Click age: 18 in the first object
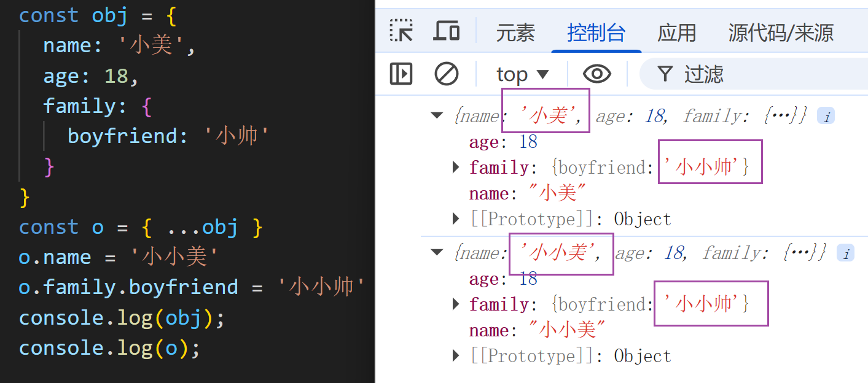The width and height of the screenshot is (868, 383). (x=503, y=142)
